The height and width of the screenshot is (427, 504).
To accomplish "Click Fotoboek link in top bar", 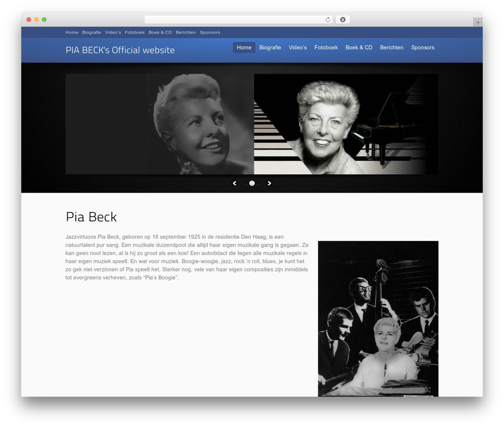I will pos(135,32).
